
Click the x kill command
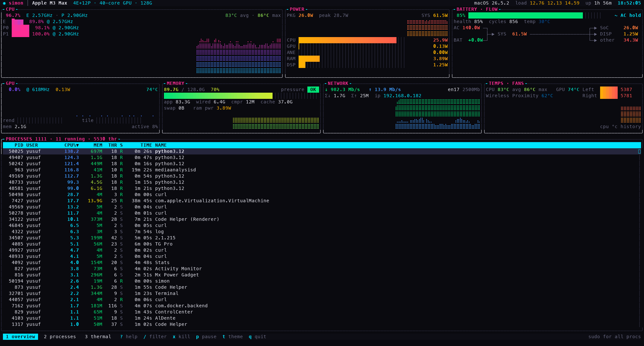[181, 337]
